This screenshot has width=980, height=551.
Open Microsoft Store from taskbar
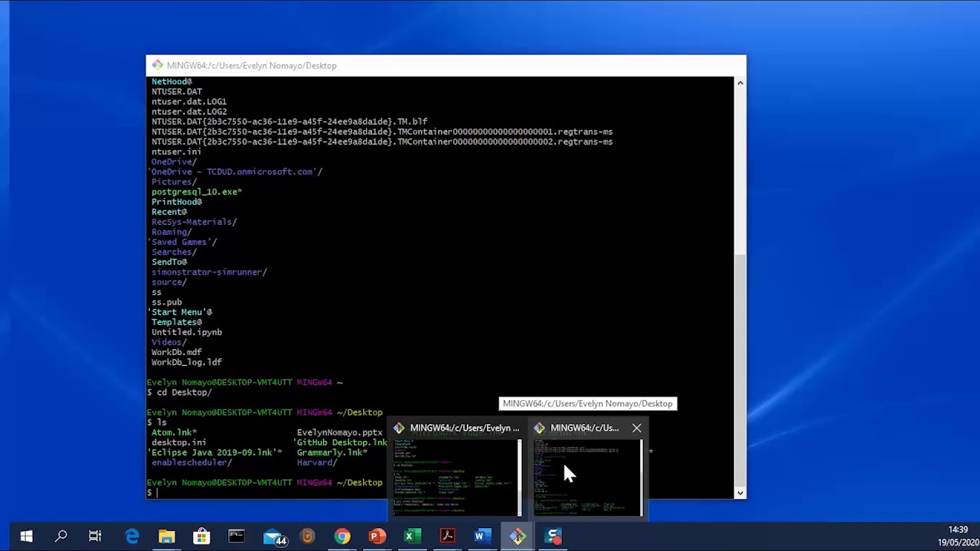coord(201,536)
